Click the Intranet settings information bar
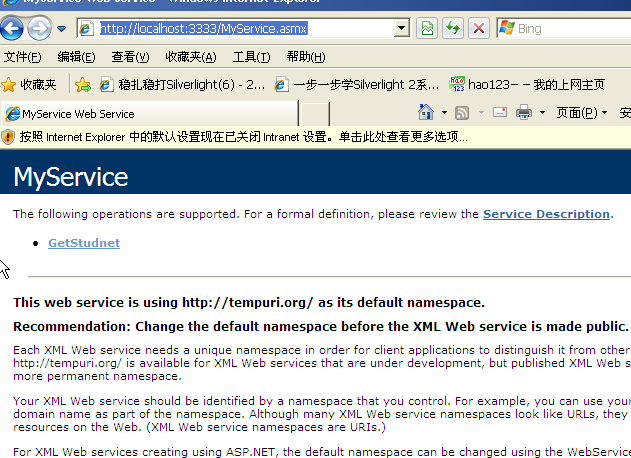 (x=316, y=137)
